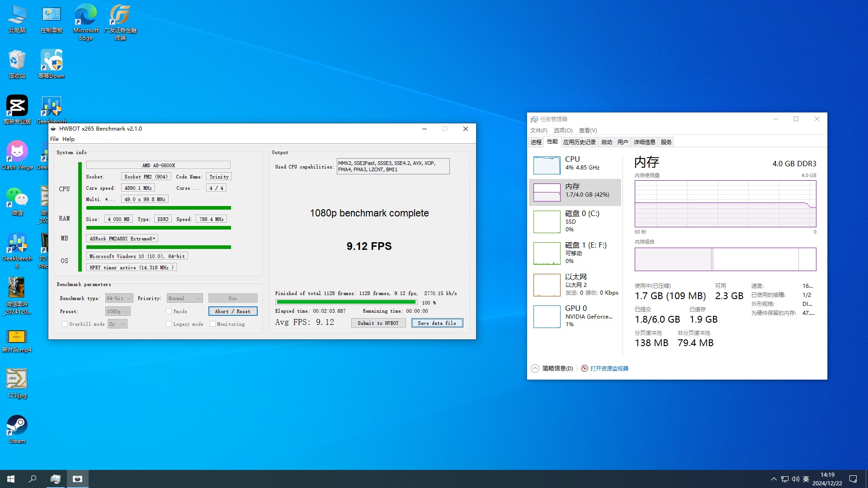Open Task Manager 选项(O) menu
Screen dimensions: 868x488
[563, 131]
